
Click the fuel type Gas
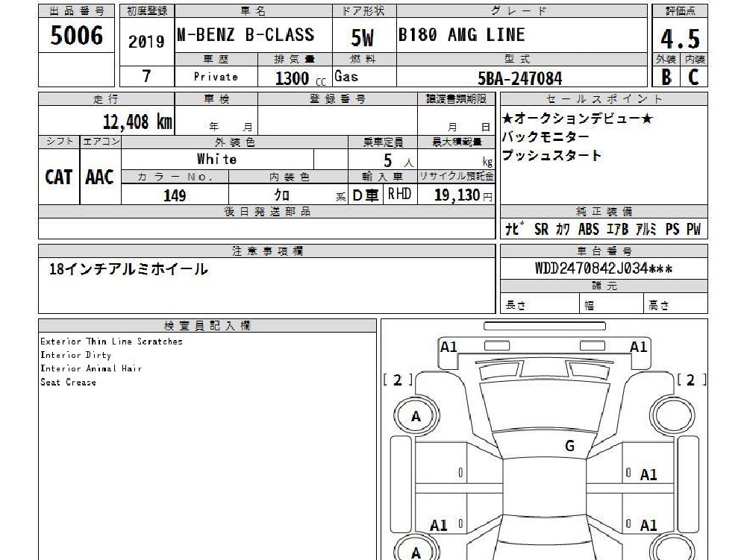coord(346,76)
